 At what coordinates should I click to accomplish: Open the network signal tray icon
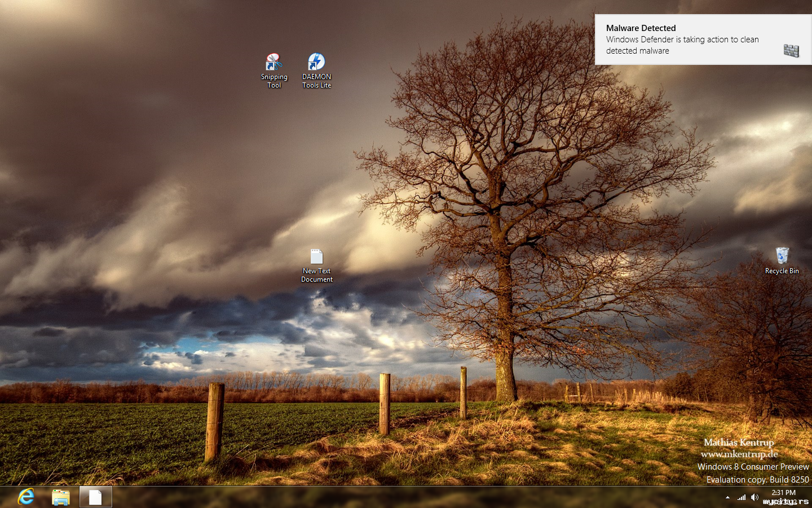point(742,497)
